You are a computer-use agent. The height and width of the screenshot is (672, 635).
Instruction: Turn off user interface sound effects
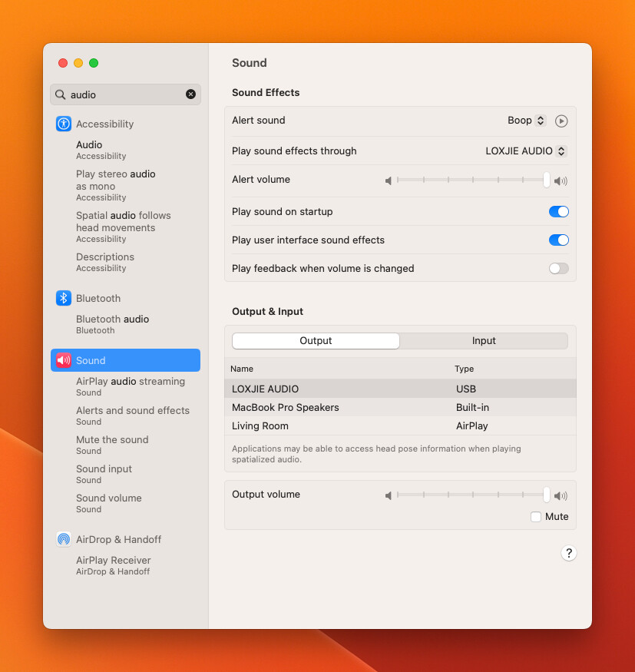click(x=558, y=240)
